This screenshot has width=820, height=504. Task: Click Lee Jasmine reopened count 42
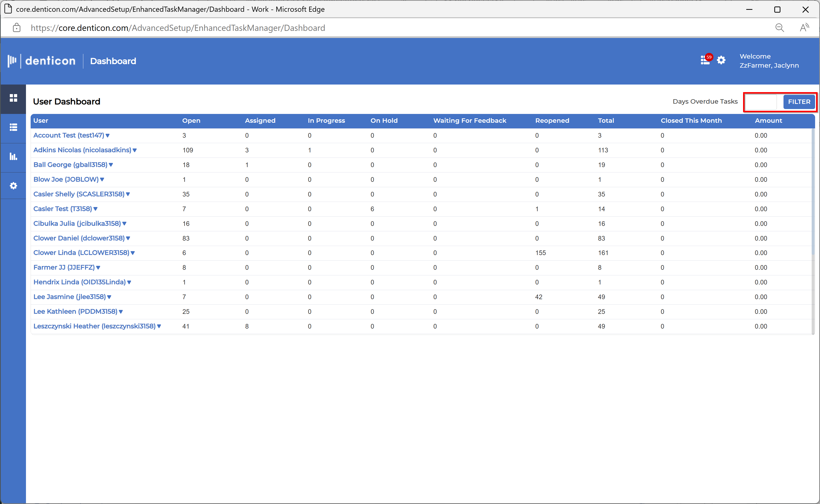click(539, 297)
